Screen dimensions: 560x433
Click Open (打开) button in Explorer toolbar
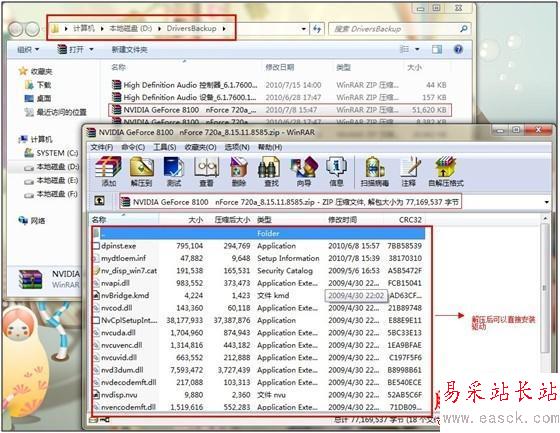click(71, 49)
